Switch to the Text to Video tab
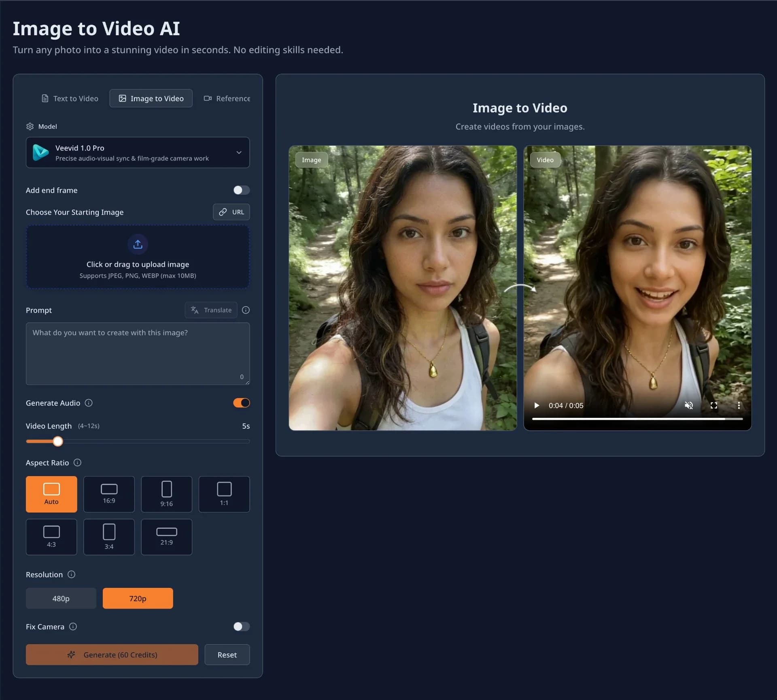This screenshot has width=777, height=700. [x=70, y=98]
